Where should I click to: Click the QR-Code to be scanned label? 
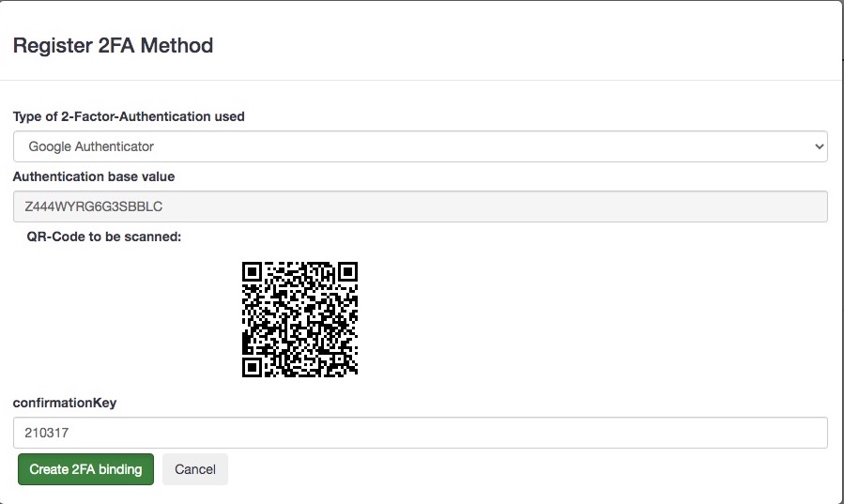coord(104,237)
